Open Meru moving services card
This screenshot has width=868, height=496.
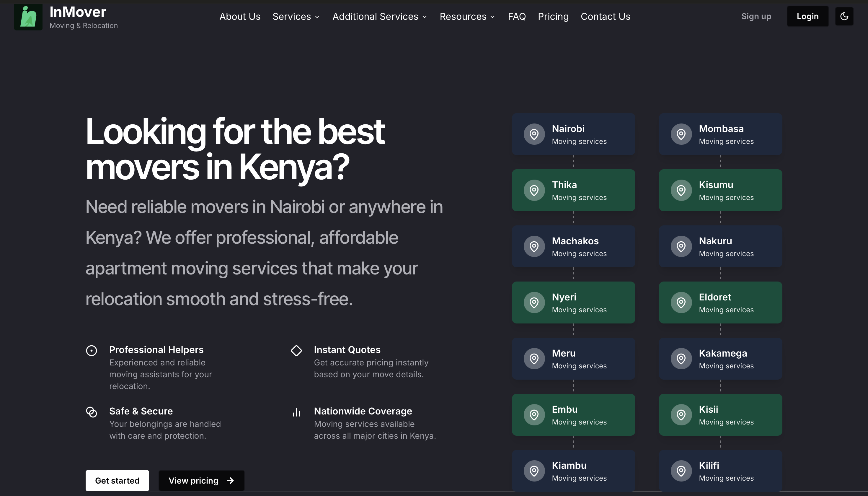pos(573,359)
